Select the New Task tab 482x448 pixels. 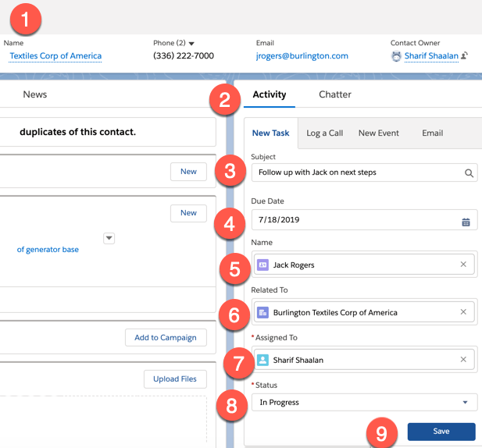point(271,133)
